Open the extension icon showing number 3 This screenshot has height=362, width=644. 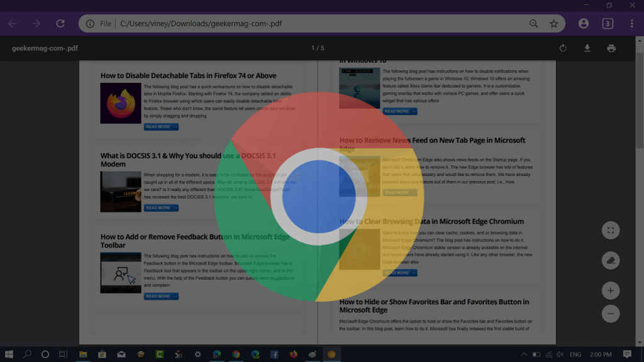608,24
